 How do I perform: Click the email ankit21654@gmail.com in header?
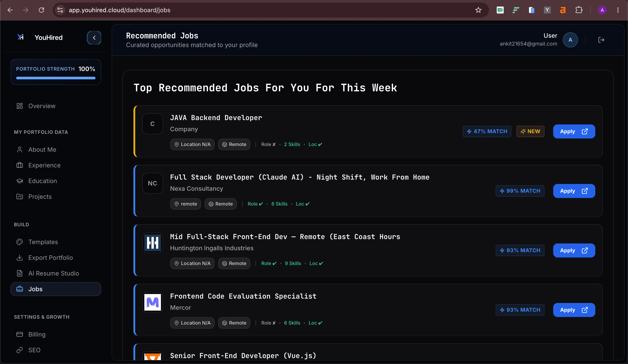click(x=528, y=44)
